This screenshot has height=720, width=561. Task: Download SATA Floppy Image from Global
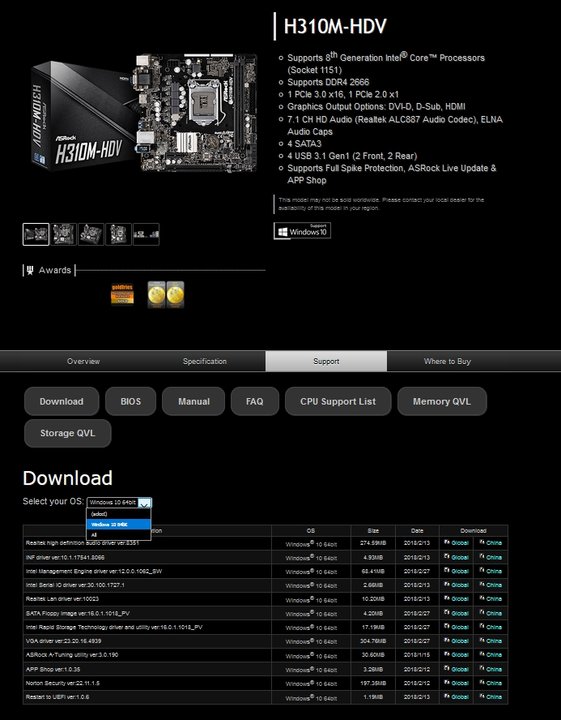pos(457,613)
